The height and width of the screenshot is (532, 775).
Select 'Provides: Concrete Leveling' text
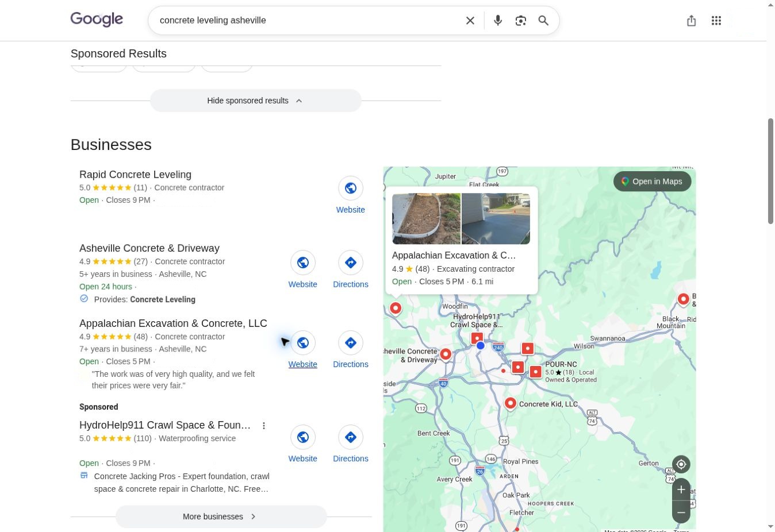tap(145, 299)
